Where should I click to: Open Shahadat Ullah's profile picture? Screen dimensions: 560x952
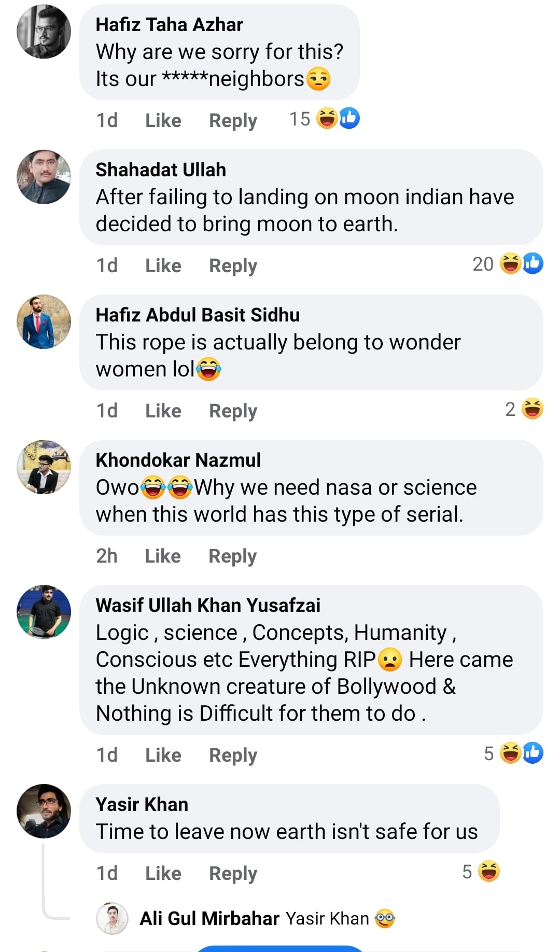point(44,177)
